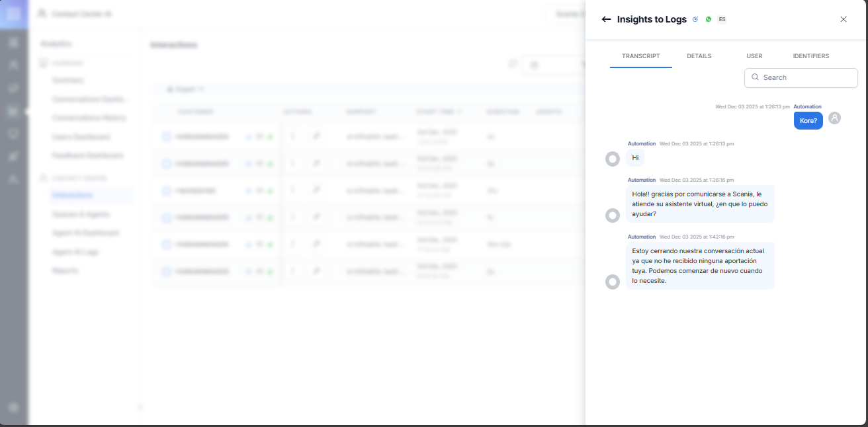Click the bot avatar beside the Hola!! greeting message
868x427 pixels.
tap(613, 215)
